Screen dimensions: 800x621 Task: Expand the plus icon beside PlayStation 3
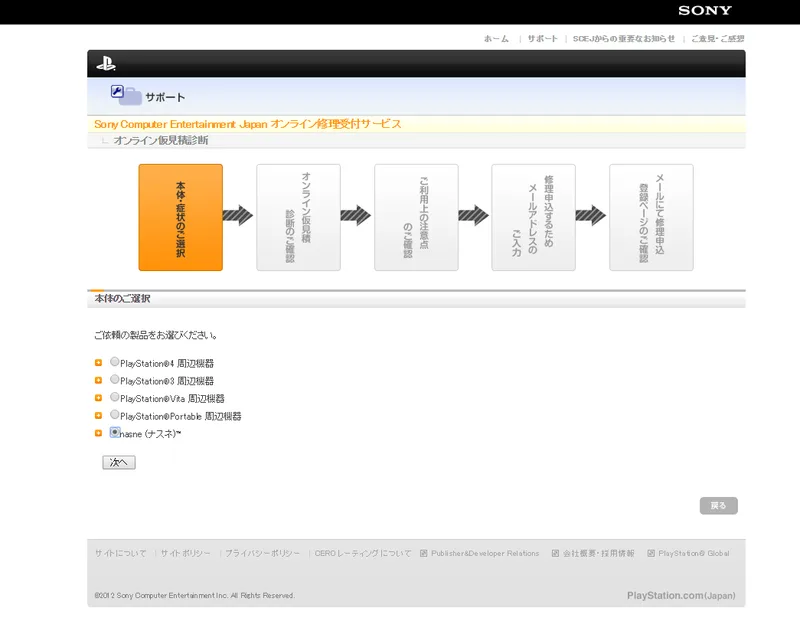coord(98,381)
